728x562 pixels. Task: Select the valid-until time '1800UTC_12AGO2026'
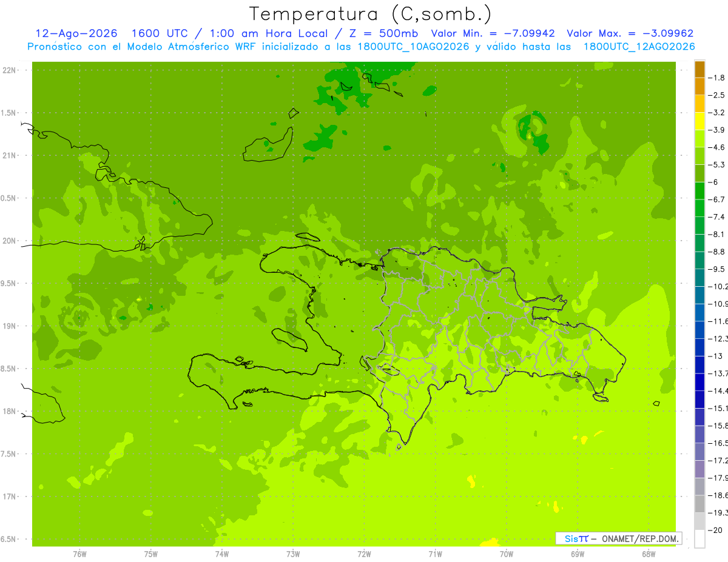tap(639, 47)
